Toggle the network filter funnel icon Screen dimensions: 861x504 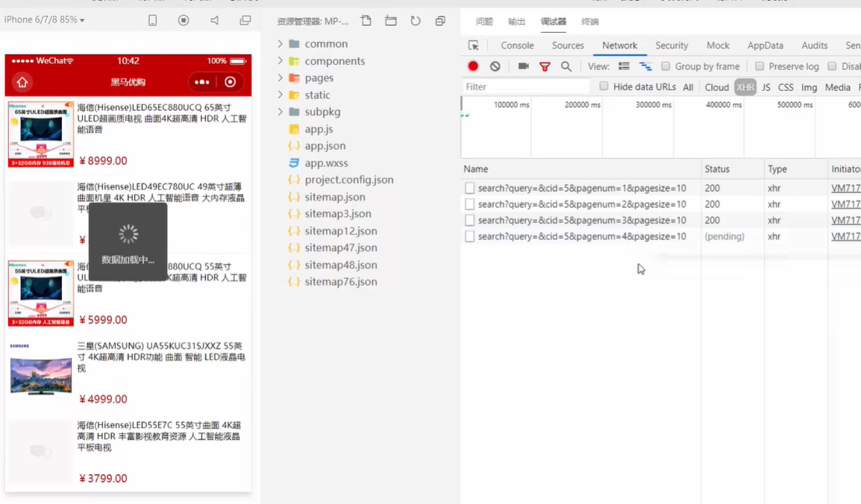point(545,67)
